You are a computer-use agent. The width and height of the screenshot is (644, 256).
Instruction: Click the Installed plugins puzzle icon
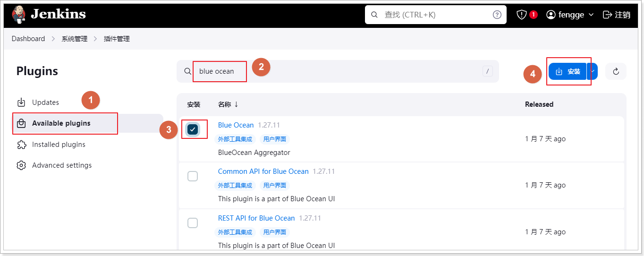(x=21, y=145)
